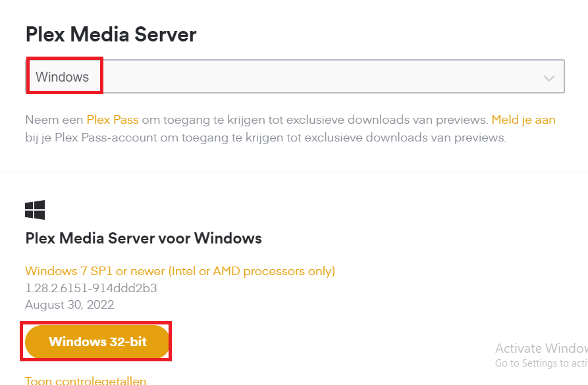Click the 'bij je Plex Pass-account' paragraph line

click(266, 138)
